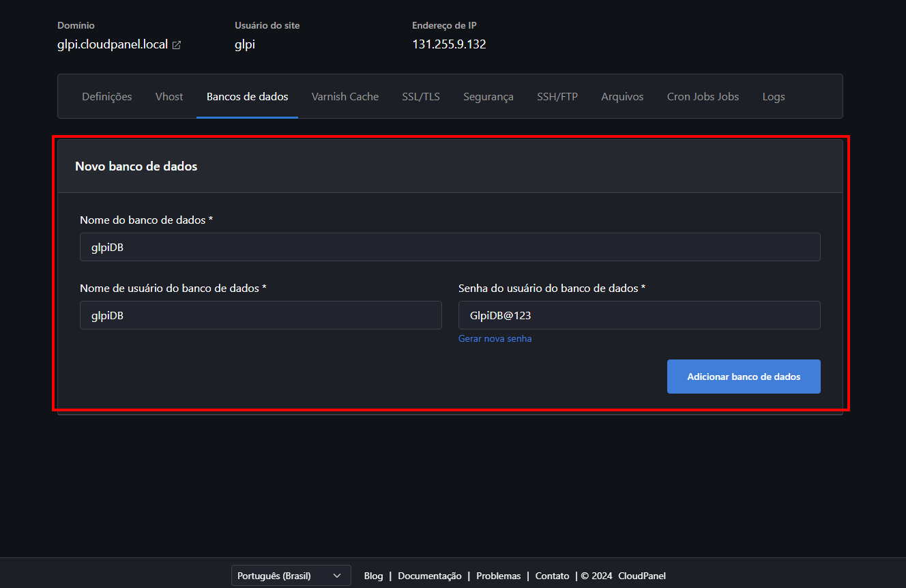Click the Contato footer link
This screenshot has width=906, height=588.
pyautogui.click(x=552, y=576)
